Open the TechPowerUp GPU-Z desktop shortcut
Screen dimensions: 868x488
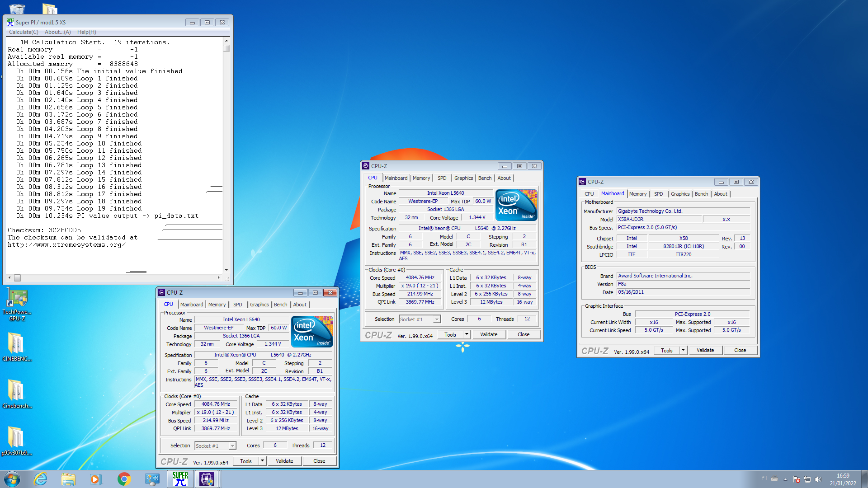17,305
